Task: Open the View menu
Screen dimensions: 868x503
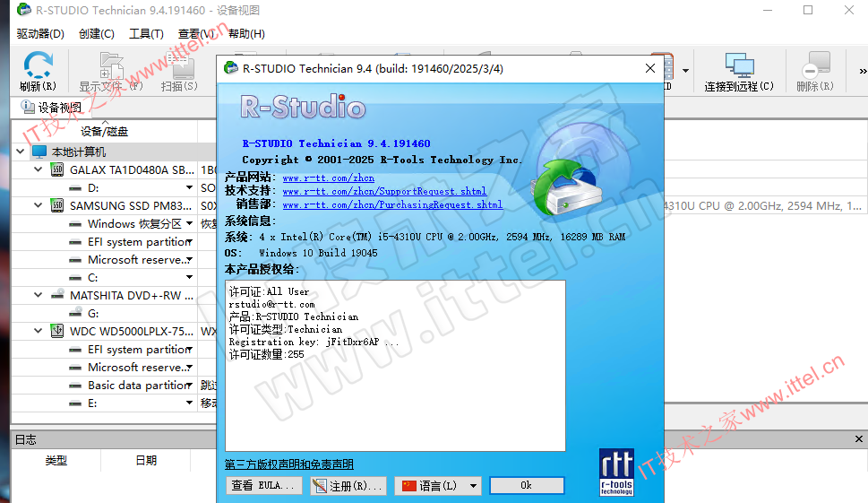Action: coord(196,34)
